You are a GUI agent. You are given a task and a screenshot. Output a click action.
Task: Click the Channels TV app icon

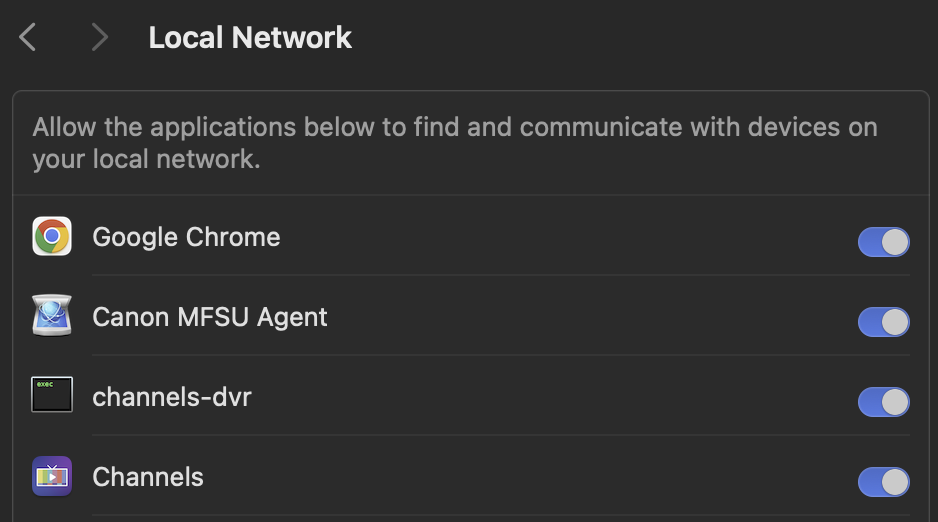tap(52, 477)
